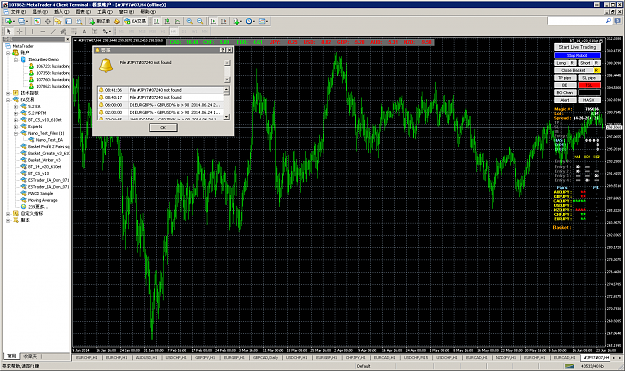Image resolution: width=625 pixels, height=371 pixels.
Task: Toggle Chart Shift
Action: tap(224, 21)
